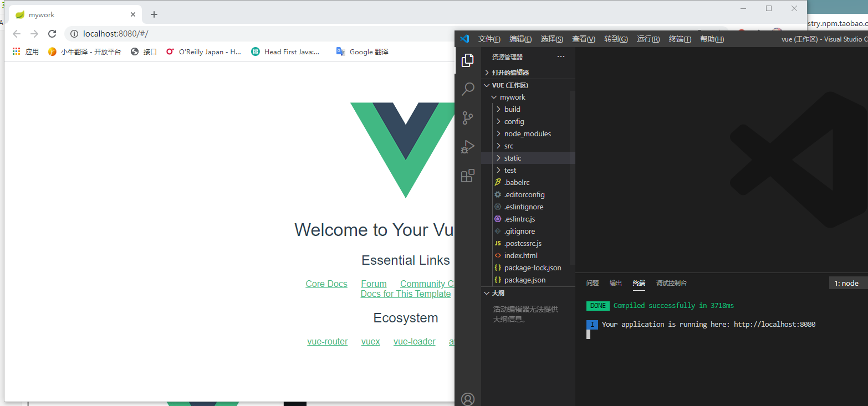Follow the Forum link
This screenshot has width=868, height=406.
[x=374, y=284]
